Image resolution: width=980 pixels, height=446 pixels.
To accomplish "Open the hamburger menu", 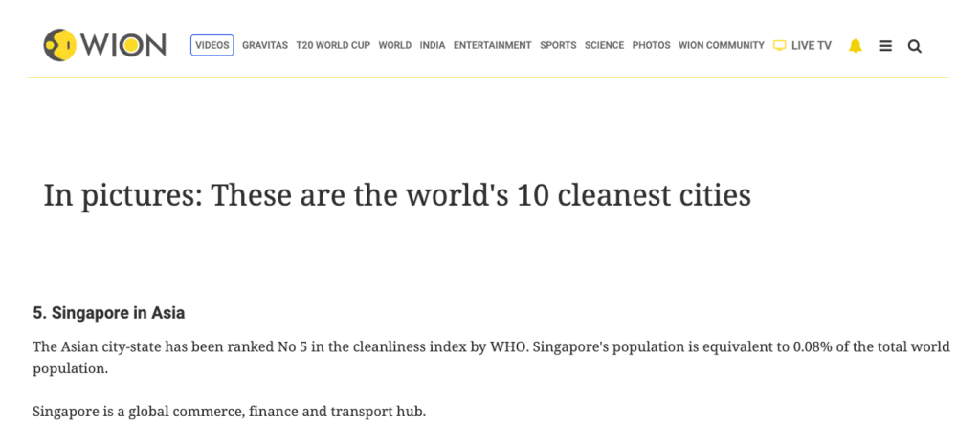I will pos(885,46).
